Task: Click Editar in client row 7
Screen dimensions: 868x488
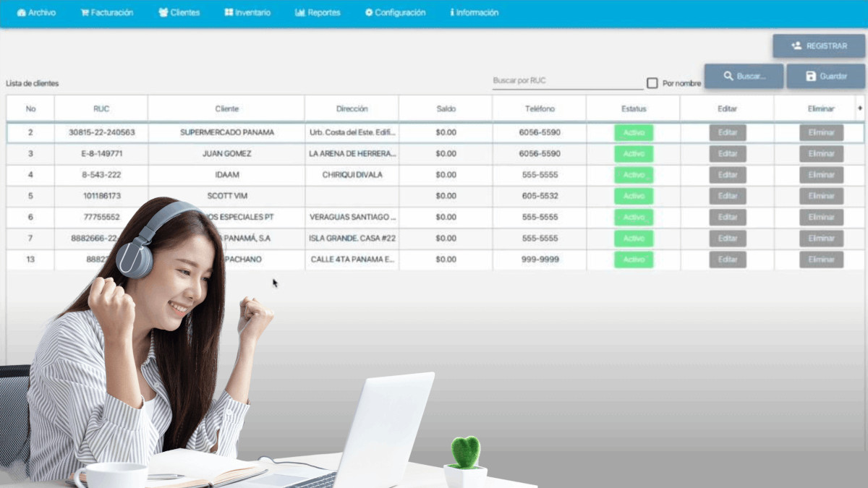Action: (727, 239)
